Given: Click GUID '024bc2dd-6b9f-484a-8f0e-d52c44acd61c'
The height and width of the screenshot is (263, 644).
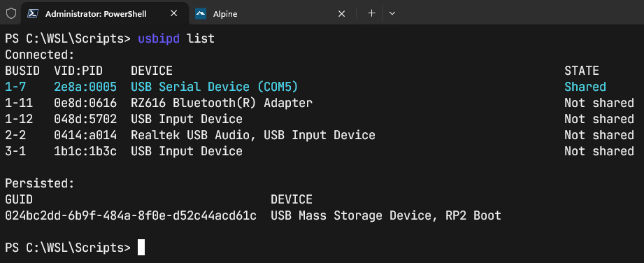Looking at the screenshot, I should (131, 215).
